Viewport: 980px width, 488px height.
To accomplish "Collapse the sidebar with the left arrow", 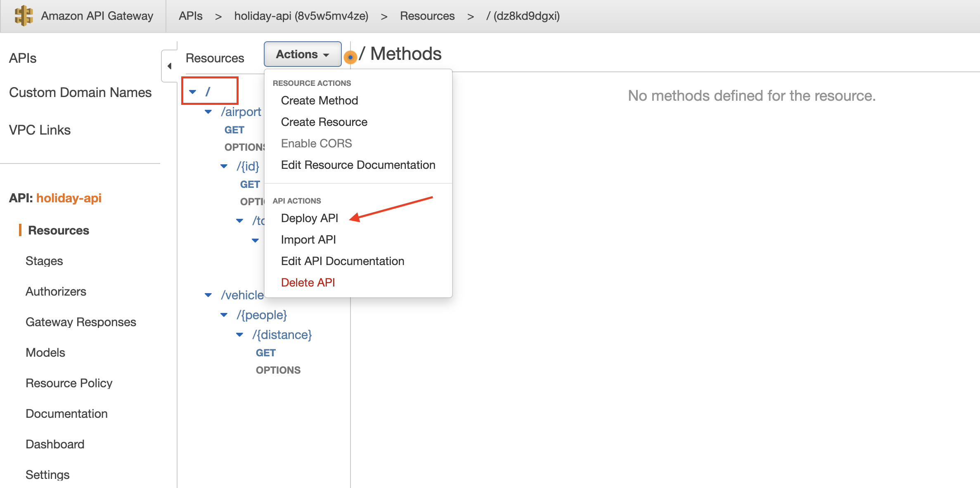I will coord(169,66).
